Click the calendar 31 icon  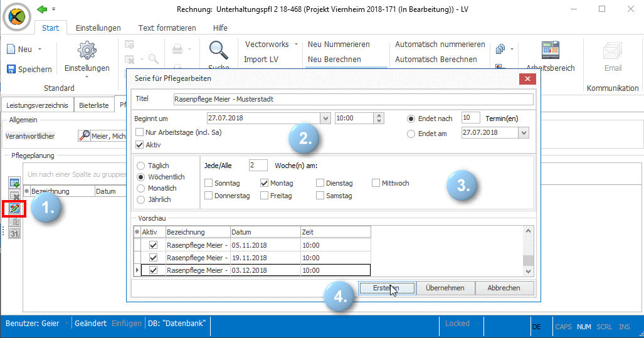(x=14, y=234)
